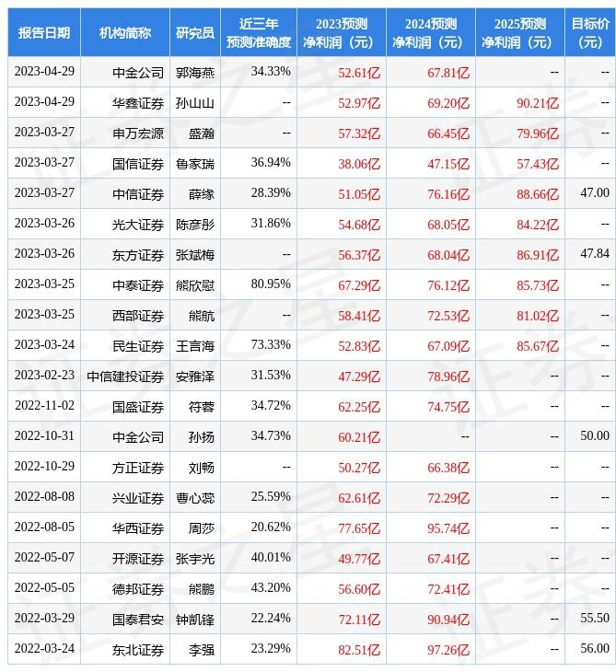This screenshot has width=616, height=672.
Task: Click researcher 张宇光
Action: pyautogui.click(x=195, y=560)
